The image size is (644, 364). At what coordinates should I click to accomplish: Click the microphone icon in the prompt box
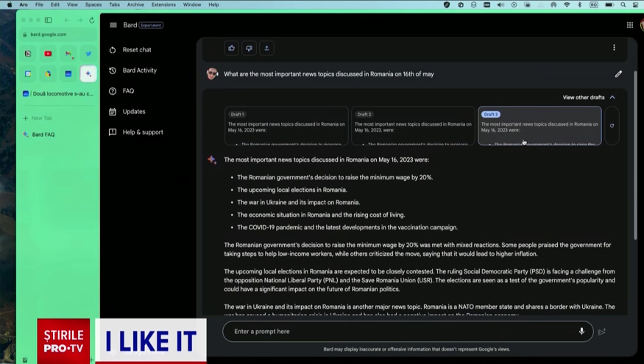pos(581,332)
